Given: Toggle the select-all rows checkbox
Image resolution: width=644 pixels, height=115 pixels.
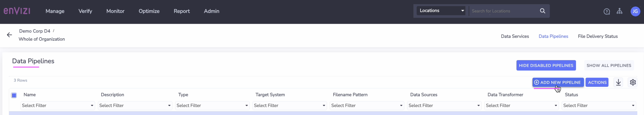Looking at the screenshot, I should click(x=14, y=95).
